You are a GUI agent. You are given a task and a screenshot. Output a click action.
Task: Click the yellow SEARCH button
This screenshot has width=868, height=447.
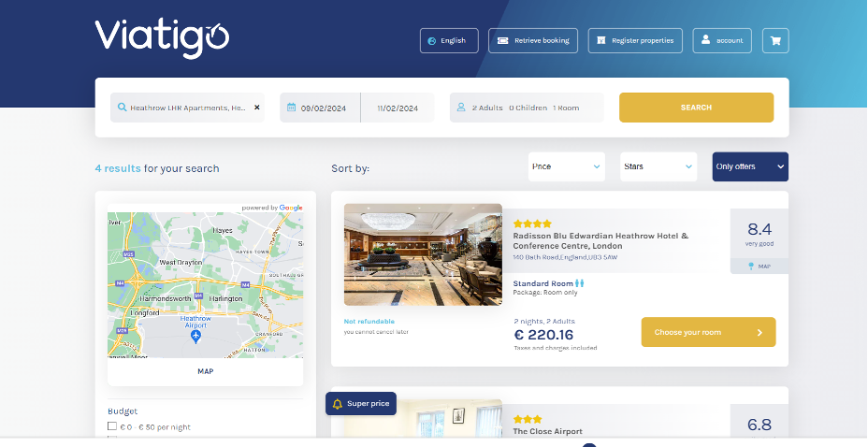pyautogui.click(x=697, y=108)
